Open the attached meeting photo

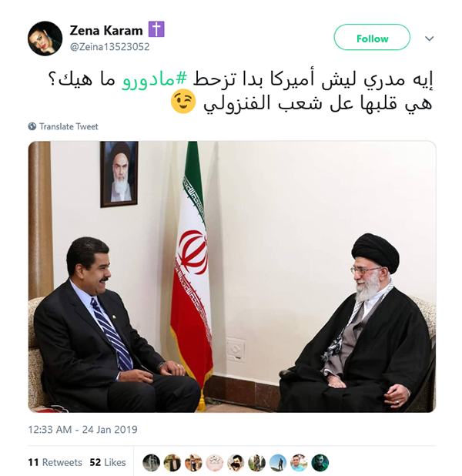point(233,277)
